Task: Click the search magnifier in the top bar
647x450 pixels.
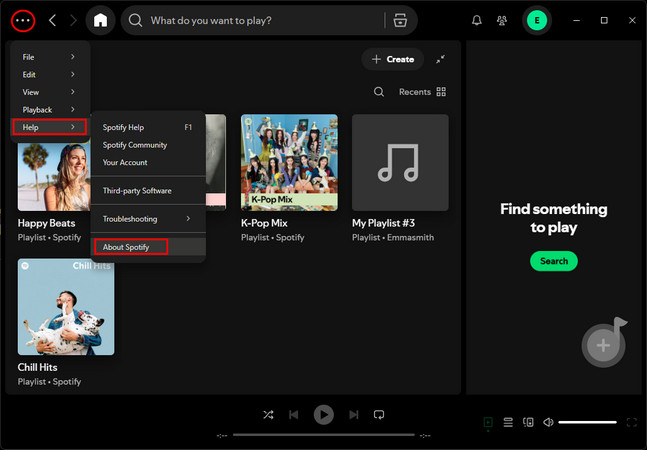Action: [135, 20]
